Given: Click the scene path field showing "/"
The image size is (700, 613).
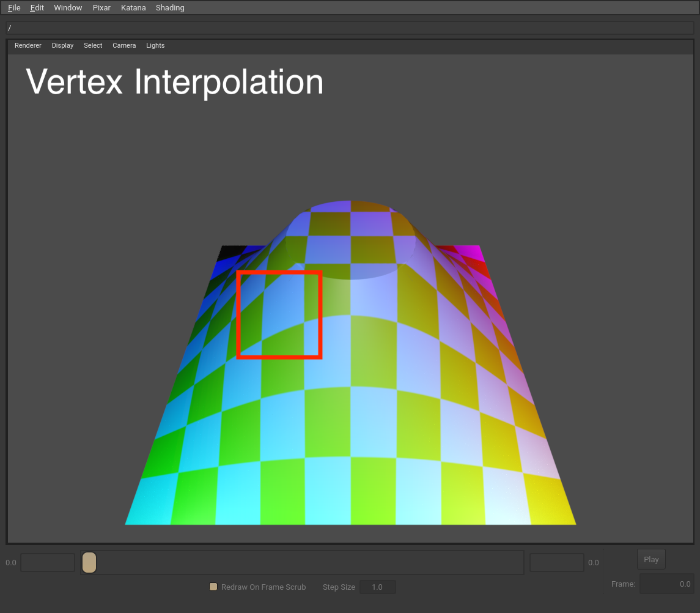Looking at the screenshot, I should pos(350,28).
